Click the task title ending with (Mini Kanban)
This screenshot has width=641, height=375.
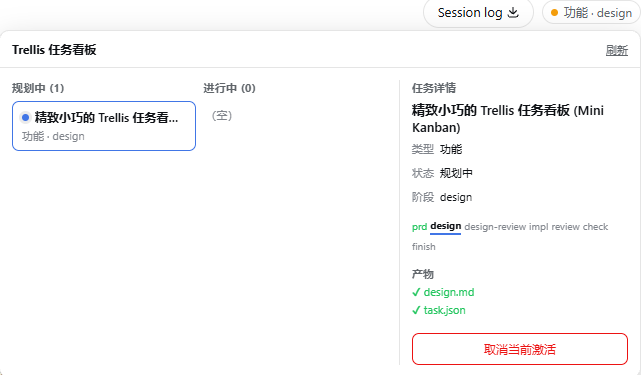pyautogui.click(x=508, y=119)
